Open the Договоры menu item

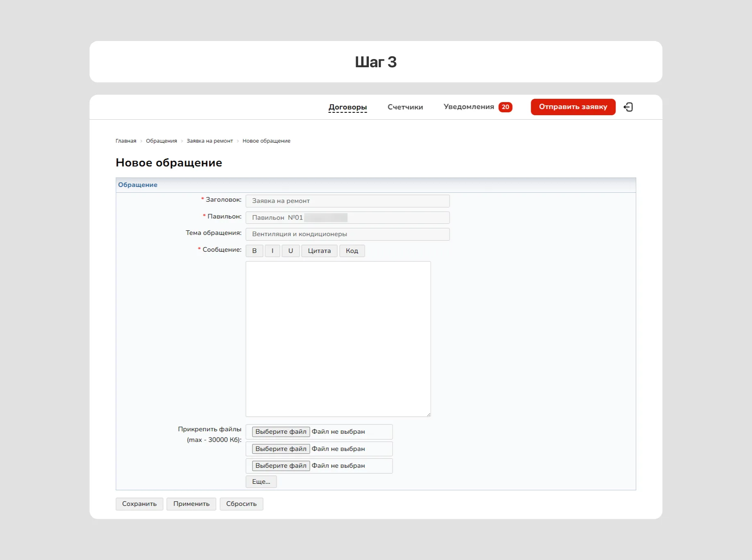(348, 107)
